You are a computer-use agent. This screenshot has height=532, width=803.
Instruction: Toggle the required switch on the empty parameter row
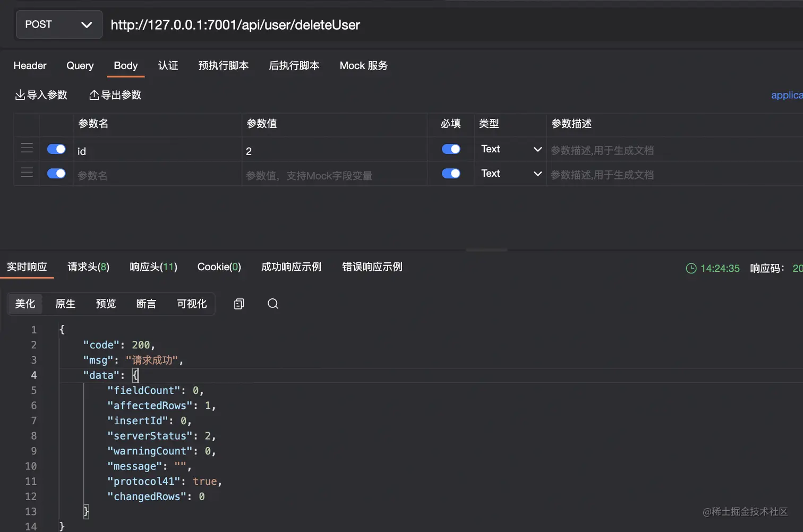[x=451, y=174]
